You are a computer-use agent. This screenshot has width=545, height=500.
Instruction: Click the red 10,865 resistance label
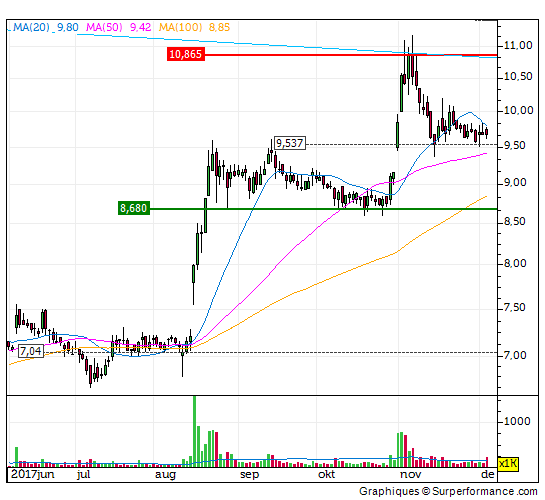(x=186, y=54)
